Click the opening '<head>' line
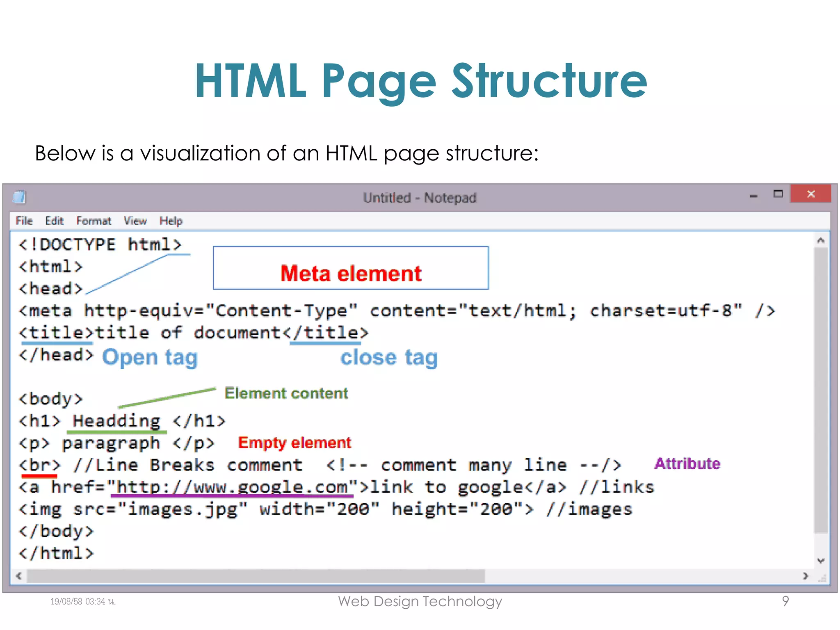Image resolution: width=840 pixels, height=630 pixels. [x=50, y=289]
